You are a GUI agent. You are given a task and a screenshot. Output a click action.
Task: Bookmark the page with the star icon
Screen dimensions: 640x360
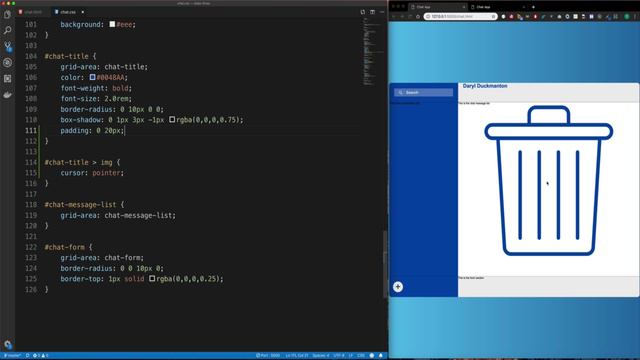point(493,17)
